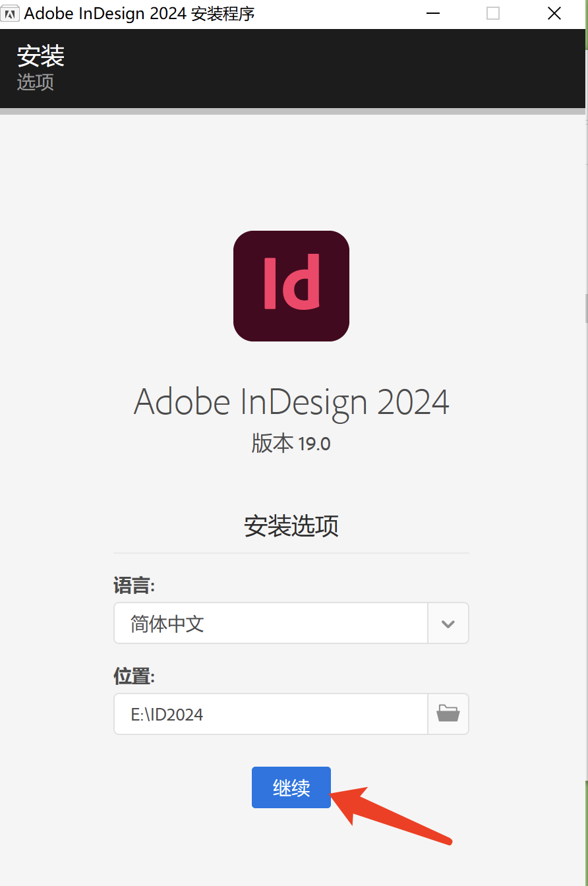Image resolution: width=588 pixels, height=886 pixels.
Task: Click the folder browse icon beside 位置
Action: point(448,713)
